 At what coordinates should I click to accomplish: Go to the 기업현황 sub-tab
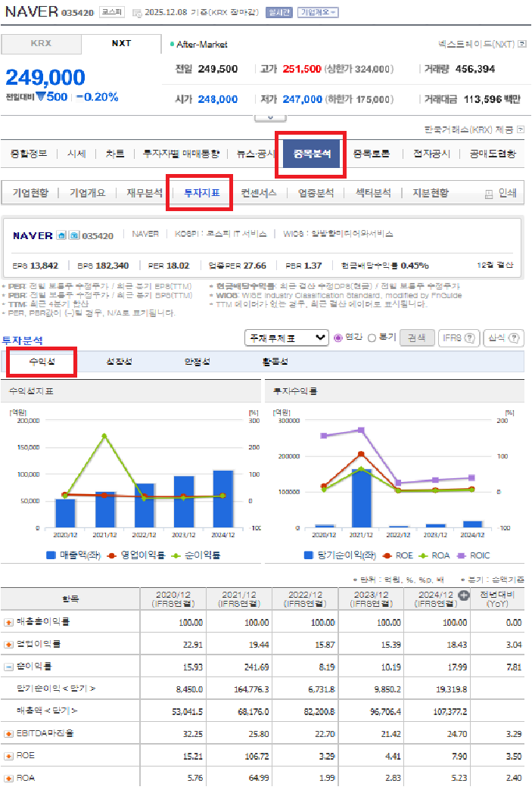pos(30,193)
